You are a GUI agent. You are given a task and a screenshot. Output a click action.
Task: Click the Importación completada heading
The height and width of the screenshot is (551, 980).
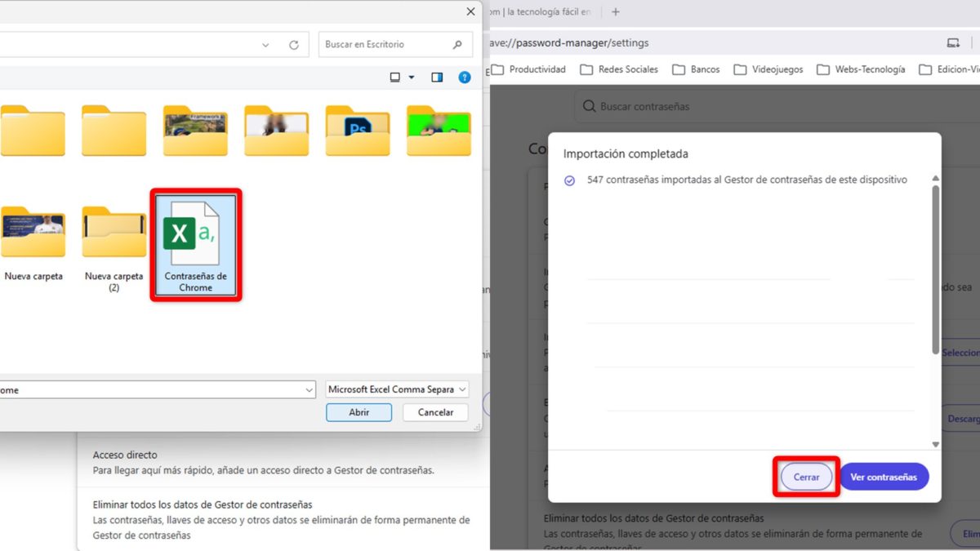(x=626, y=153)
